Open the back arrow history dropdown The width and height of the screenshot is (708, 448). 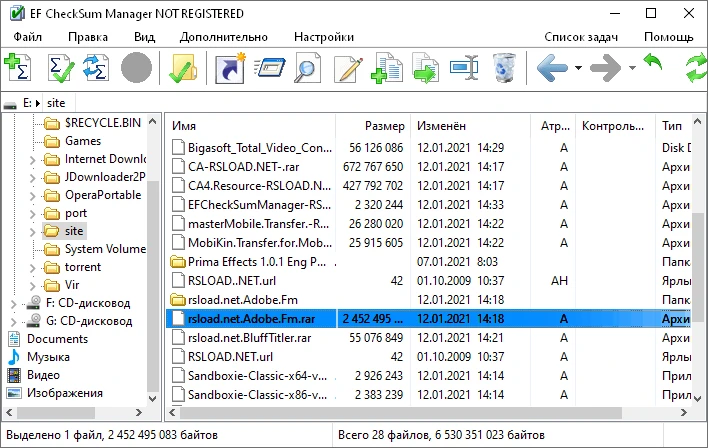click(x=578, y=68)
